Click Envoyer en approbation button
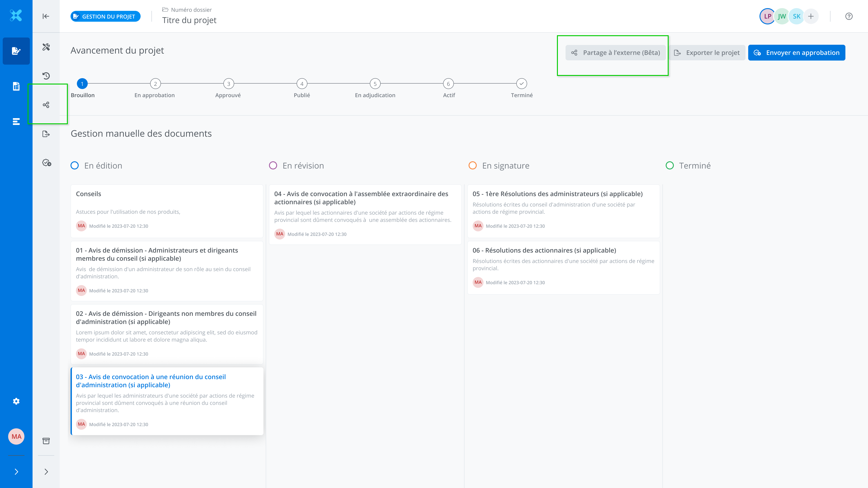The height and width of the screenshot is (488, 868). (796, 53)
